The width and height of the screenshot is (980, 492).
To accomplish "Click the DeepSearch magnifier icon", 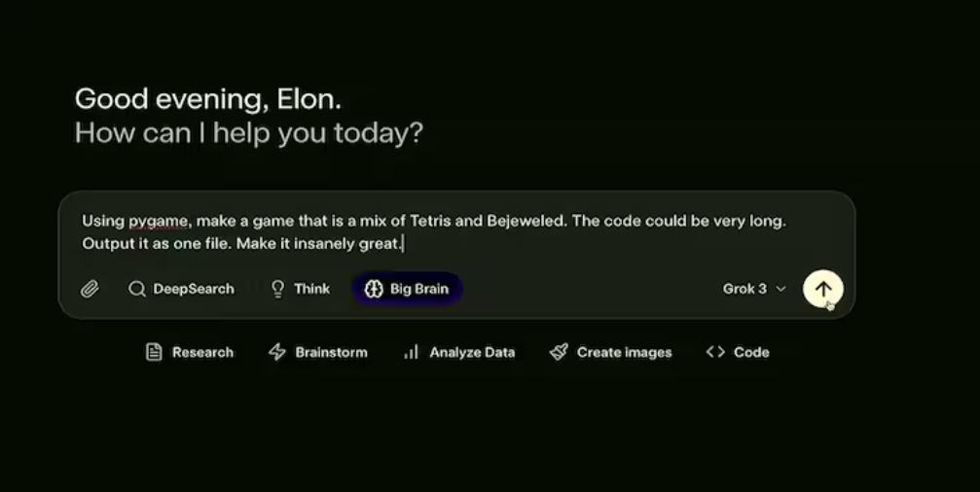I will (137, 289).
